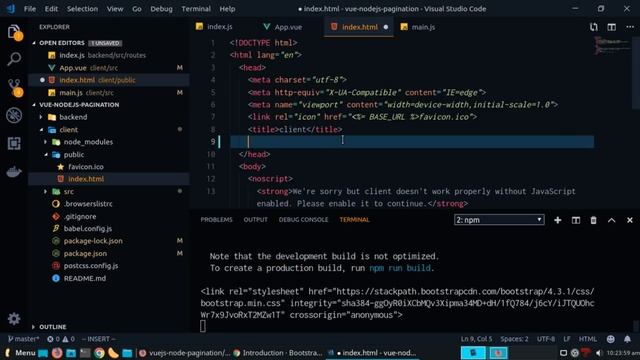Image resolution: width=640 pixels, height=360 pixels.
Task: Open the Search view in activity bar
Action: (14, 59)
